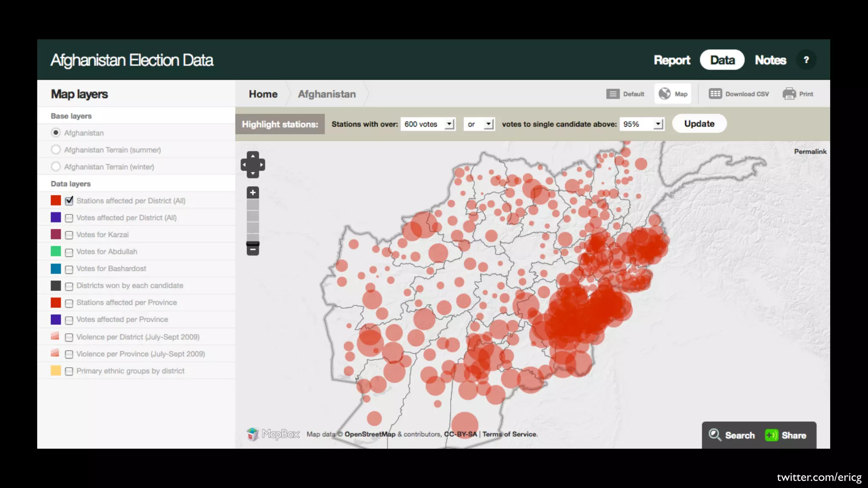The height and width of the screenshot is (488, 868).
Task: Open the 'or' operator dropdown
Action: (479, 124)
